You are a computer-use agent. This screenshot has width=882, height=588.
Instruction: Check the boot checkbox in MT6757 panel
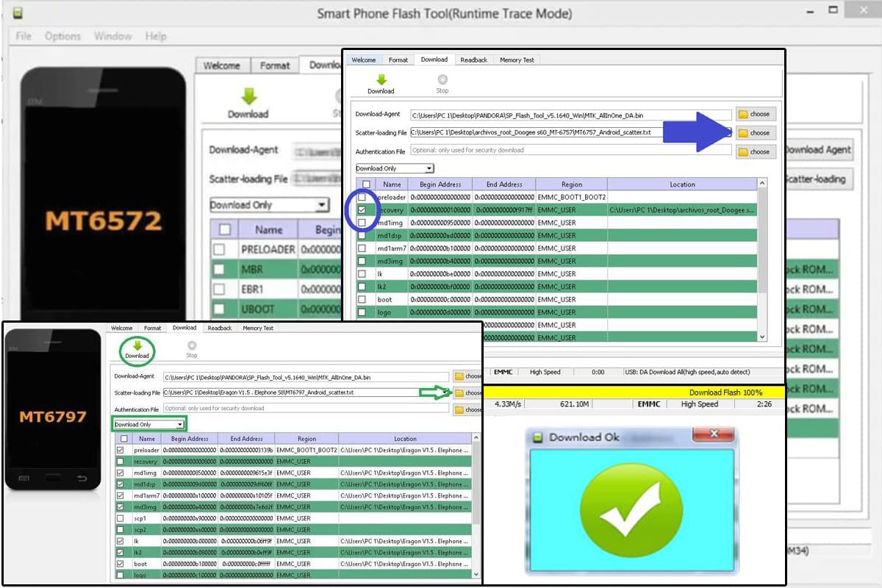(362, 299)
